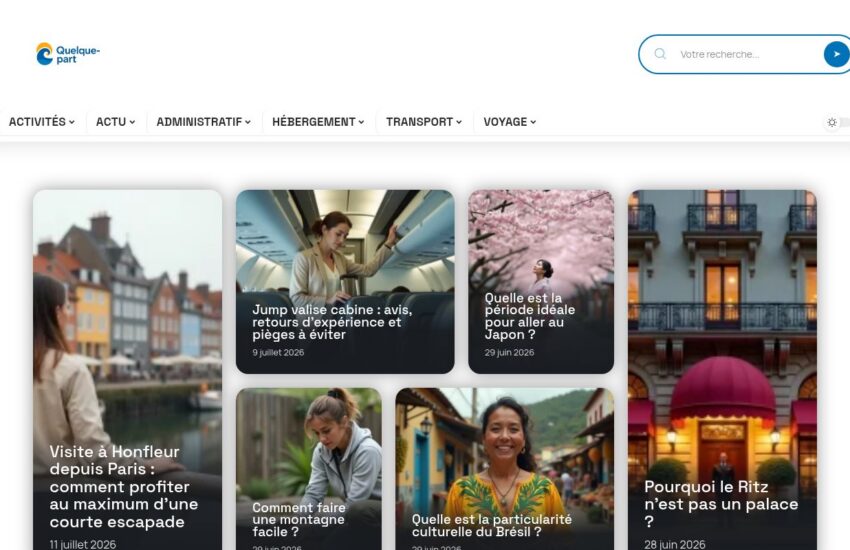Click the '11 juillet 2026' date

82,545
